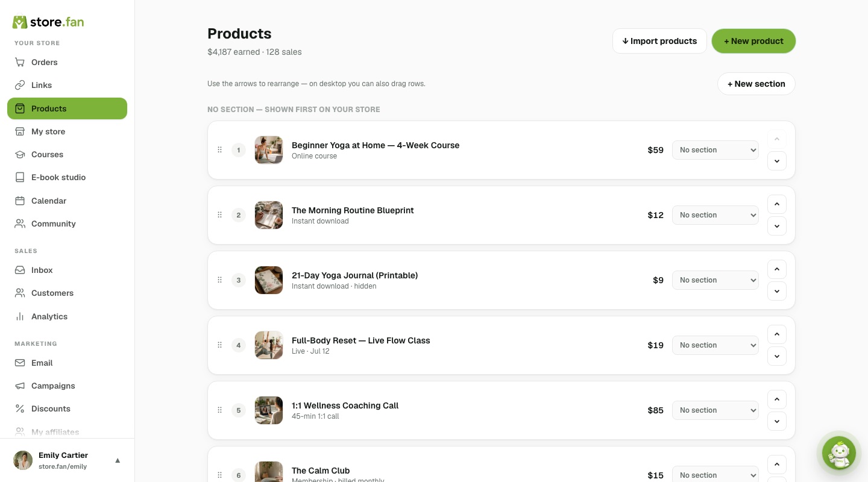Open Beginner Yoga at Home product thumbnail
868x482 pixels.
pyautogui.click(x=269, y=150)
